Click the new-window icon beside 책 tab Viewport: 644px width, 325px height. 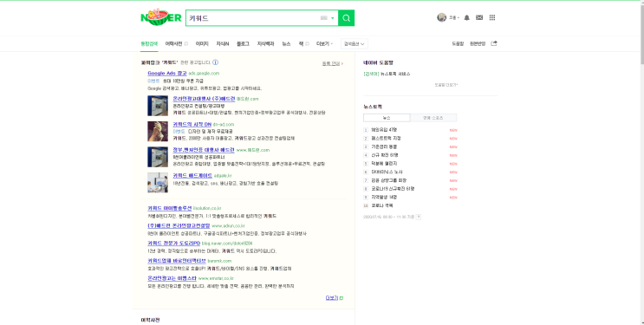coord(307,43)
